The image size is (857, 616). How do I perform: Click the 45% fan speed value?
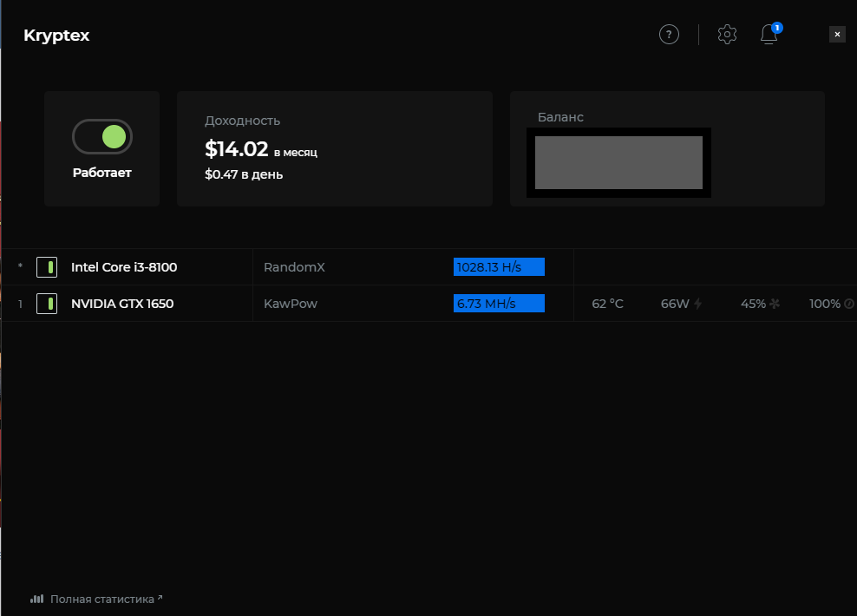pyautogui.click(x=753, y=304)
